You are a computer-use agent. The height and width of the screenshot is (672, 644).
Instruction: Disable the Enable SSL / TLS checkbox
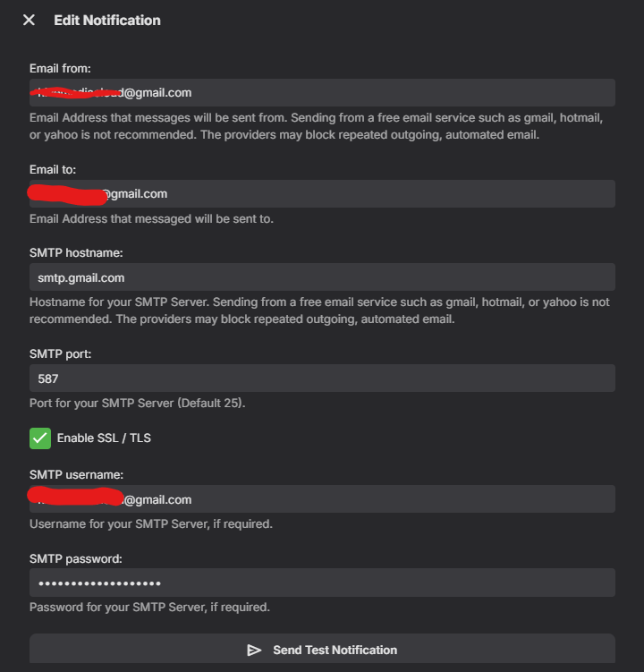[40, 438]
